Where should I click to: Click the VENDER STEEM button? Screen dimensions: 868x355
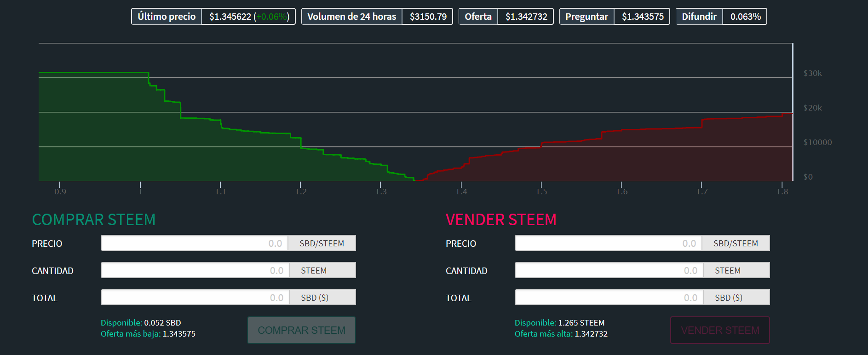click(x=720, y=330)
